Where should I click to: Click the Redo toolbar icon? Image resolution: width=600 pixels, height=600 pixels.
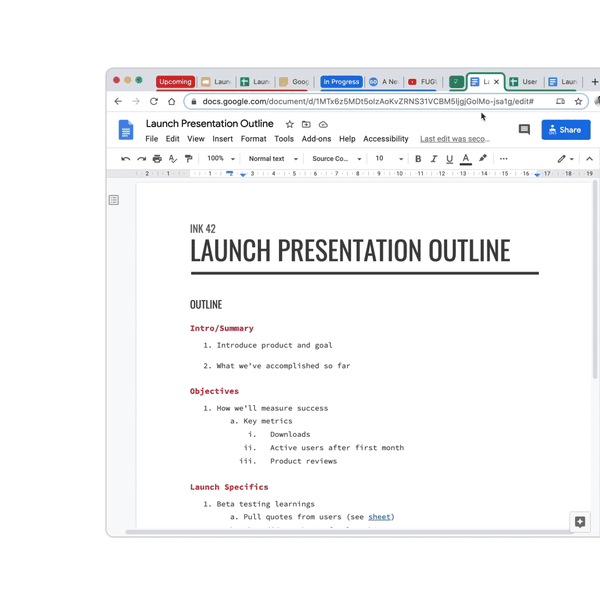click(x=142, y=159)
